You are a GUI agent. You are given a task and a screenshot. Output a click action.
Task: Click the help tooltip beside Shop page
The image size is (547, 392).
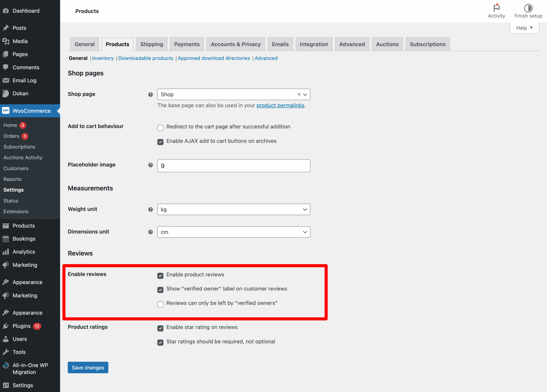click(150, 94)
